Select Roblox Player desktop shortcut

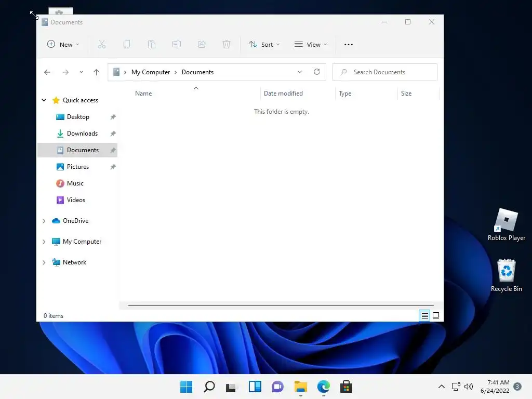click(x=506, y=224)
